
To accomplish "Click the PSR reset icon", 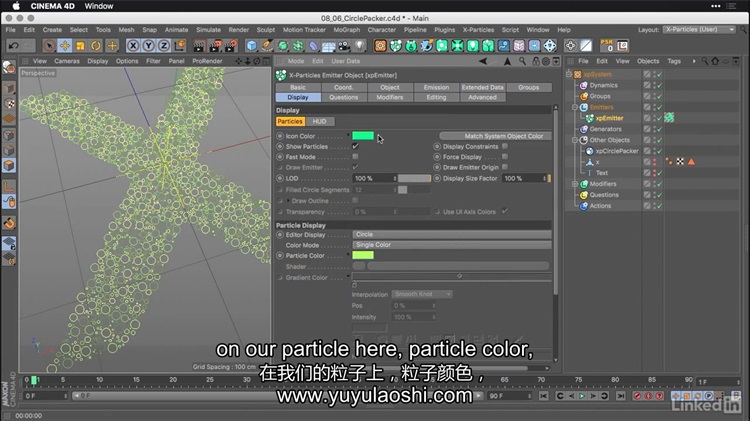I will 607,46.
